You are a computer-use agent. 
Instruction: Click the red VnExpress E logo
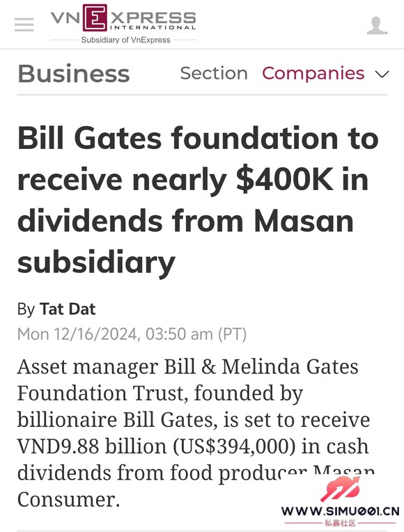(x=95, y=17)
